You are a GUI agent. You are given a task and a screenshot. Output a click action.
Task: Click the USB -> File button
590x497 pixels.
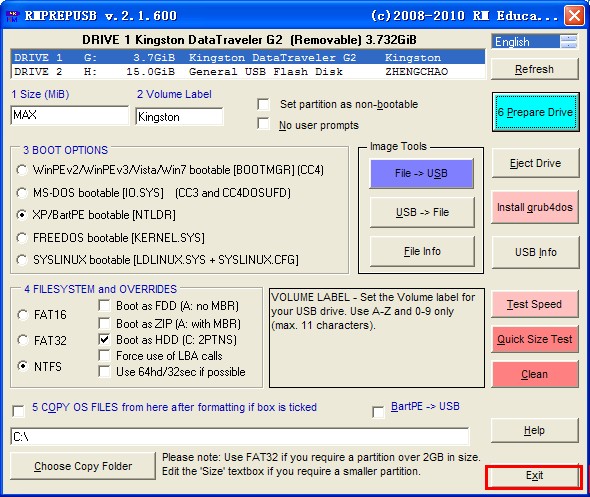tap(422, 213)
